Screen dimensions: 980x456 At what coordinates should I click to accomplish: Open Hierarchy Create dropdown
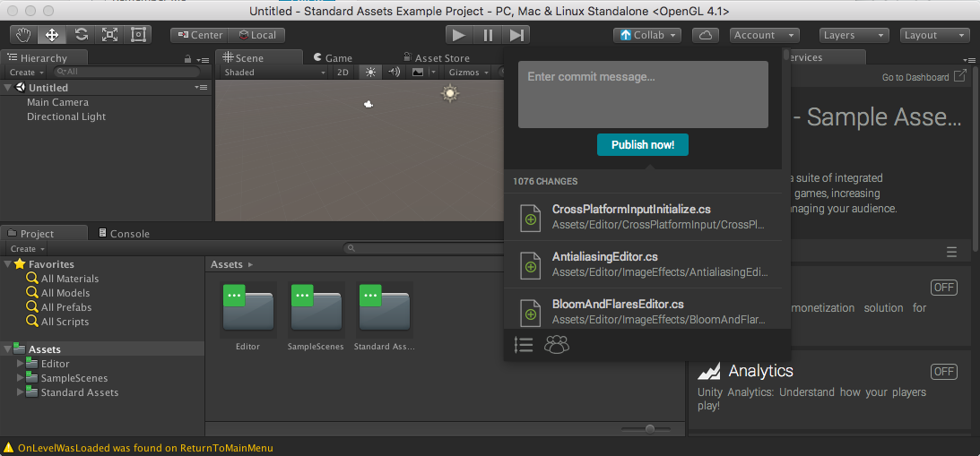pos(27,73)
